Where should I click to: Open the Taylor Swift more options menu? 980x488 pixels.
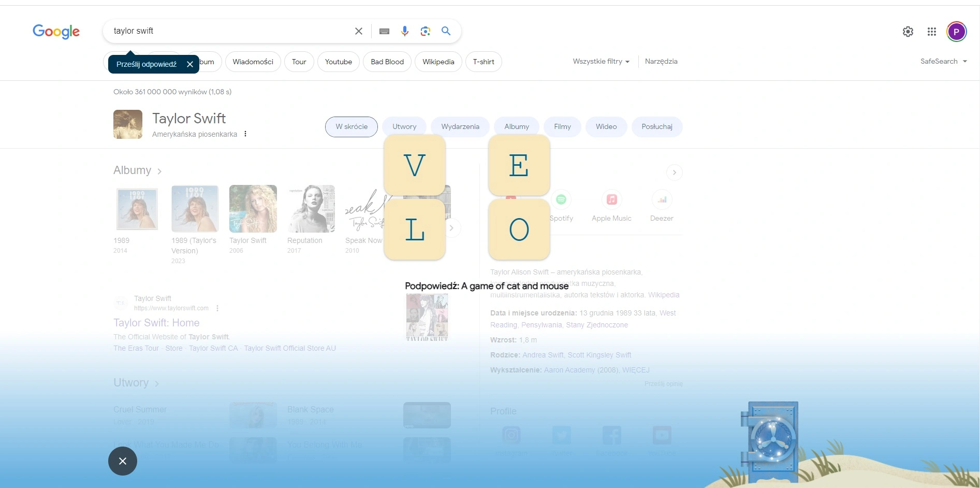[245, 134]
